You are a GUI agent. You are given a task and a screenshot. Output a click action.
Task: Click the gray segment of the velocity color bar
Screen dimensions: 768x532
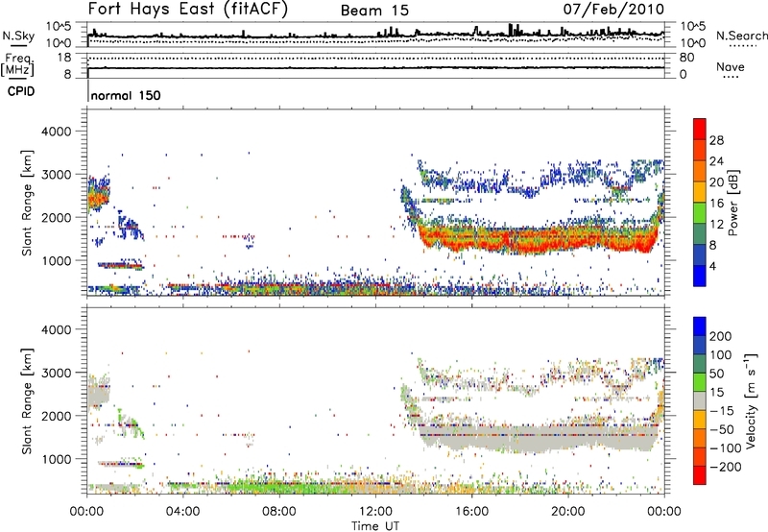[x=700, y=401]
